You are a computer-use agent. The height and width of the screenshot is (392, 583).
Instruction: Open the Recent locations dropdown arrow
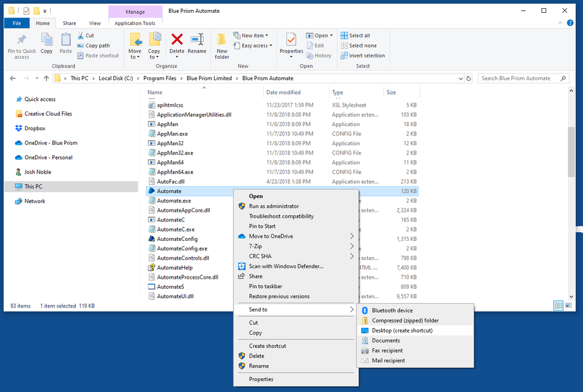click(x=37, y=78)
